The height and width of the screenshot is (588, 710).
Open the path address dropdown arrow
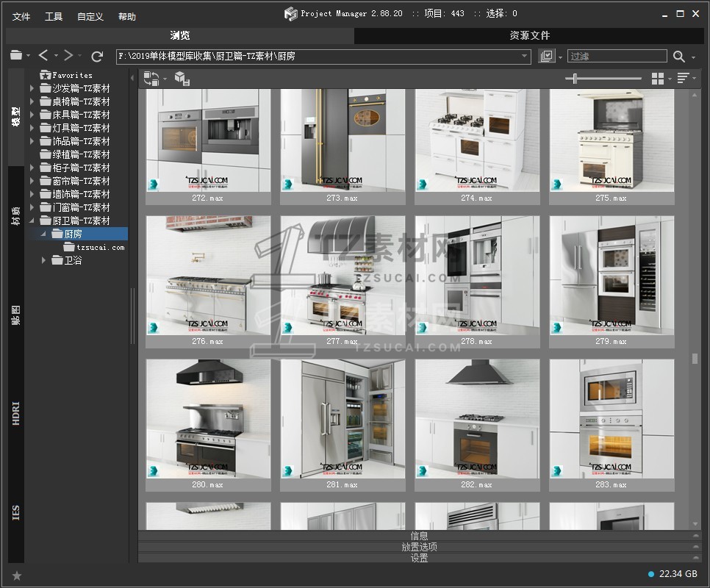(x=525, y=57)
